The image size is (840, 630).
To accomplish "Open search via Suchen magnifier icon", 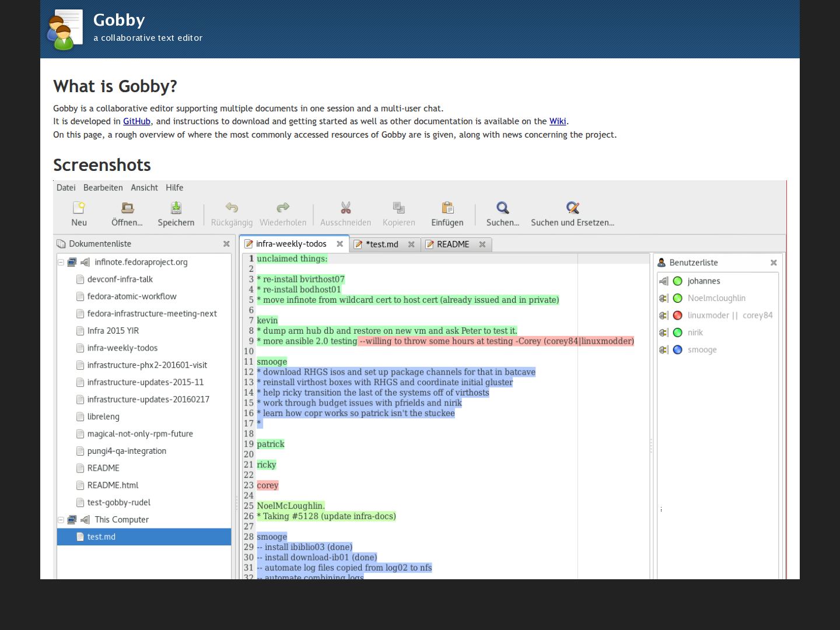I will (x=503, y=208).
